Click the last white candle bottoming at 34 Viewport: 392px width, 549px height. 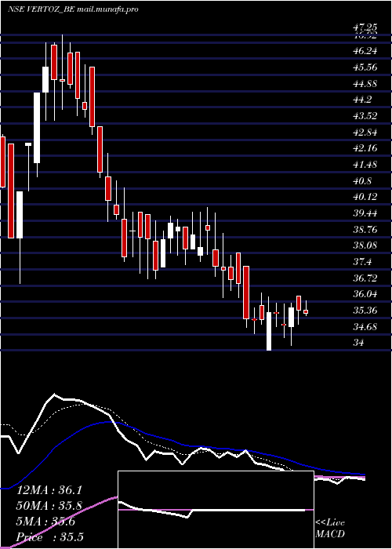point(269,331)
